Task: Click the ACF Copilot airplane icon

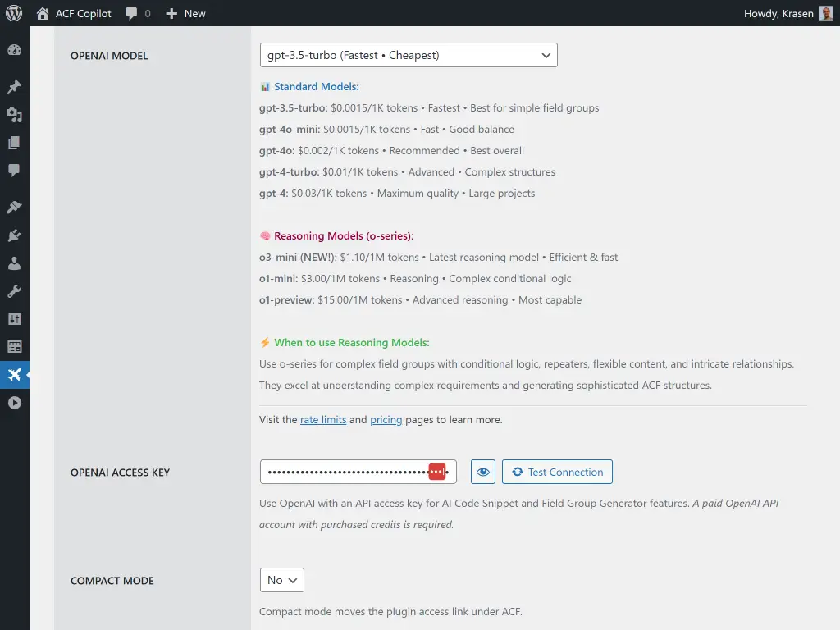Action: coord(15,375)
